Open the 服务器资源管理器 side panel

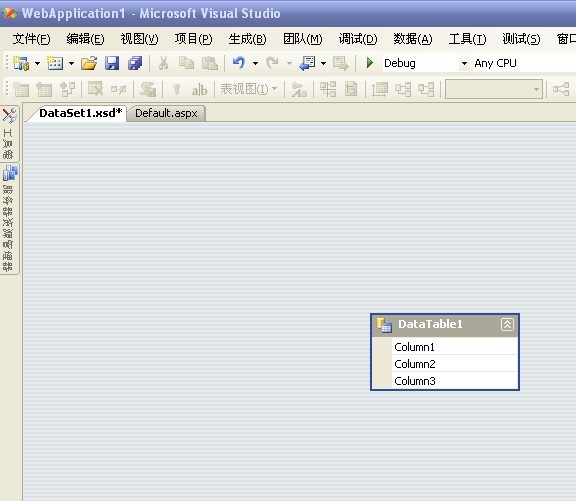[x=9, y=218]
